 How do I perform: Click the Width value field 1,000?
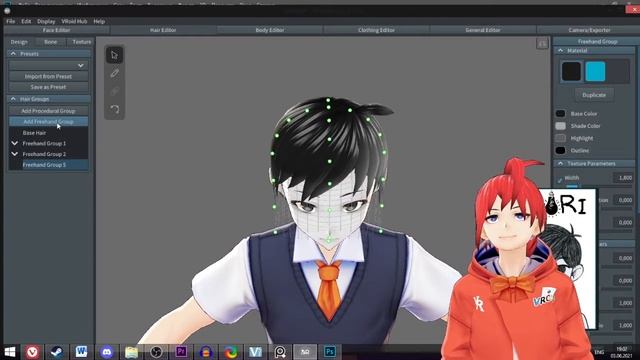pos(623,178)
